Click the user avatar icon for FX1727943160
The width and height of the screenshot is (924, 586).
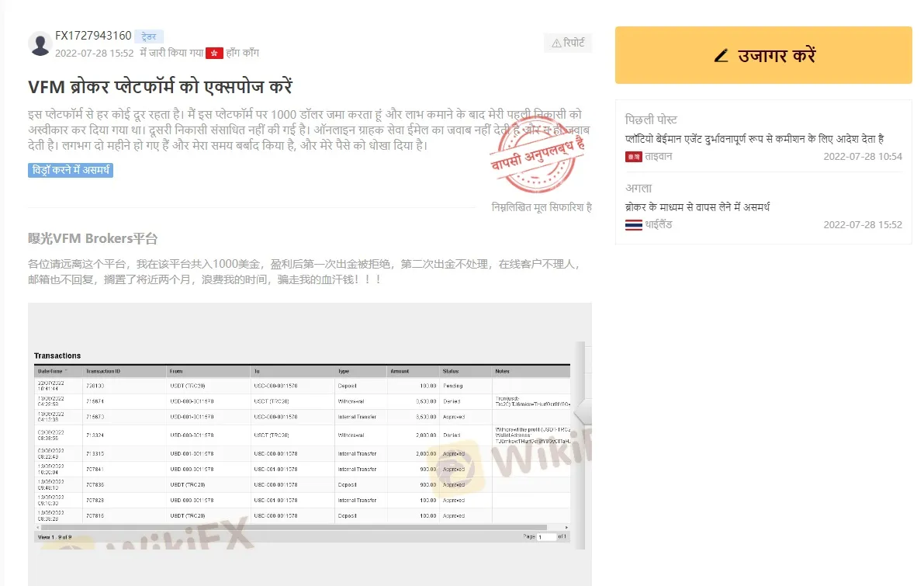pyautogui.click(x=40, y=44)
